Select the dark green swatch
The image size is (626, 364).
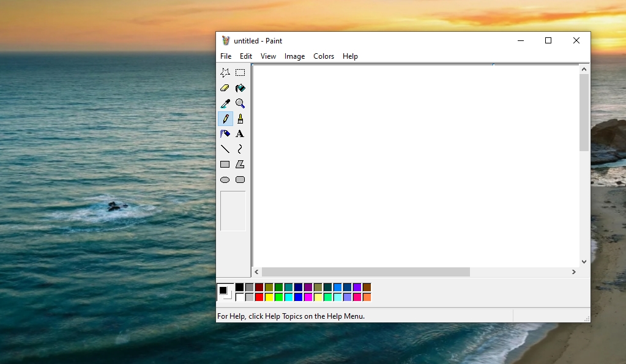[x=278, y=288]
